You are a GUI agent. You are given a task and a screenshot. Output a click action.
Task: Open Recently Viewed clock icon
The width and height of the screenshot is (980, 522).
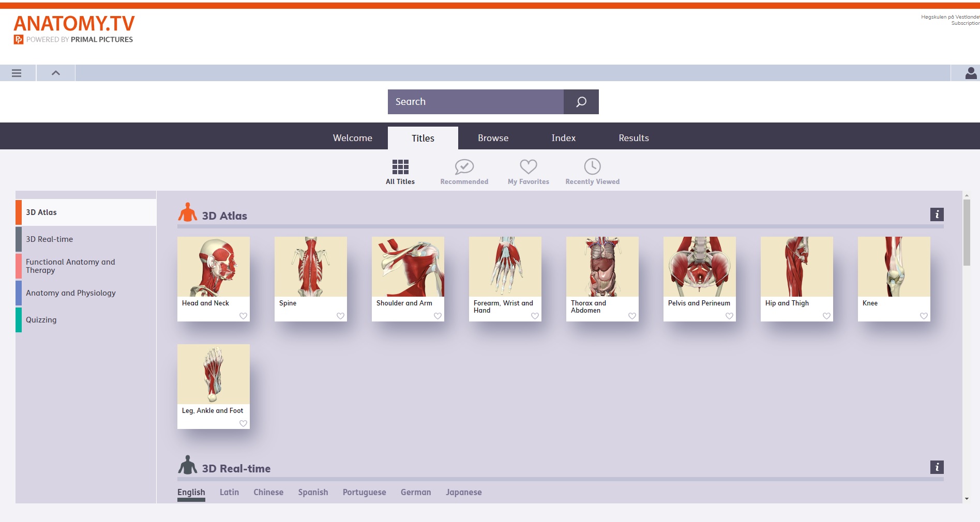pyautogui.click(x=592, y=167)
